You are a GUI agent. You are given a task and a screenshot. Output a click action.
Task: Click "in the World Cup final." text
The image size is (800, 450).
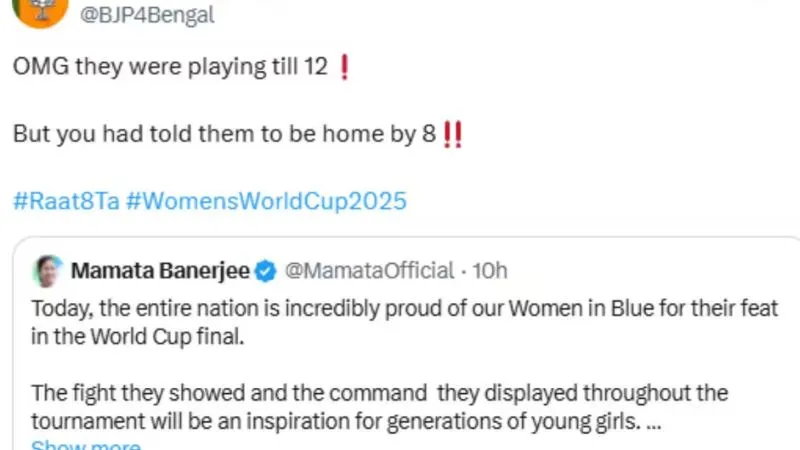[x=138, y=336]
